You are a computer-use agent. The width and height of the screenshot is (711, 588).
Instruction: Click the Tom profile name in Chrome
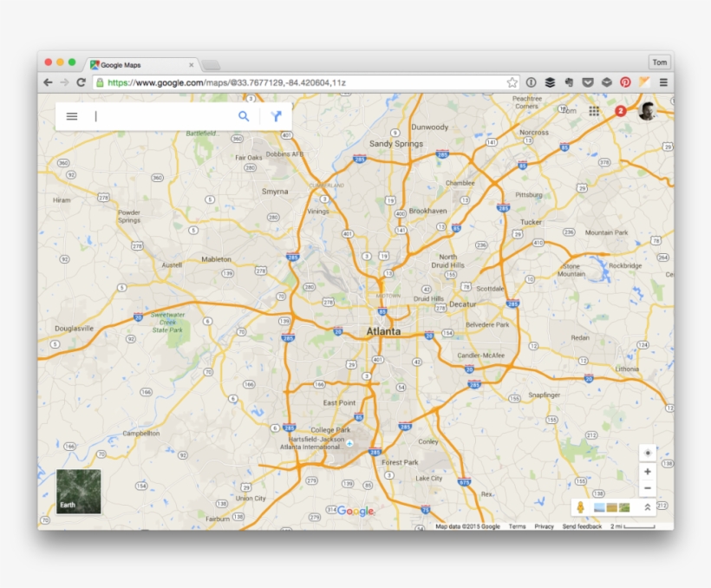click(x=660, y=62)
